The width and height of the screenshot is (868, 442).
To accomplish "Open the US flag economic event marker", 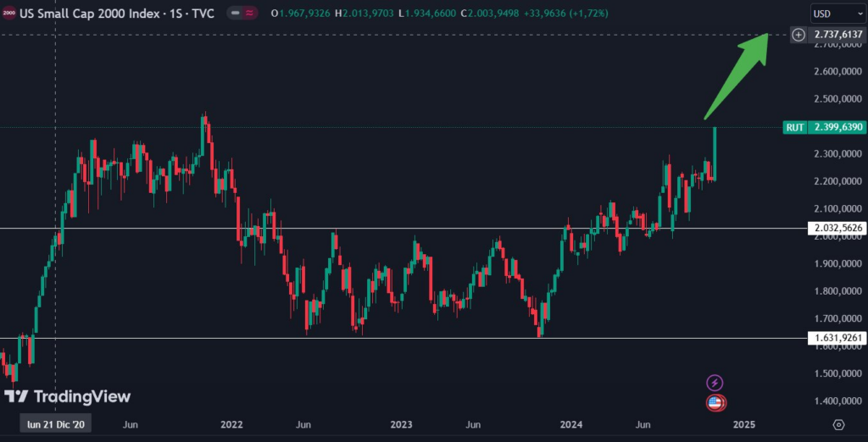I will click(715, 403).
